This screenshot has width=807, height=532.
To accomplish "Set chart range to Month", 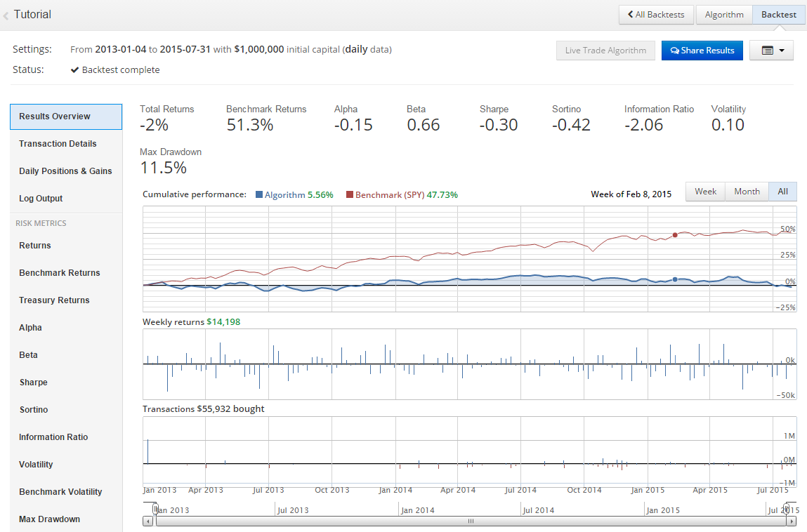I will (747, 192).
